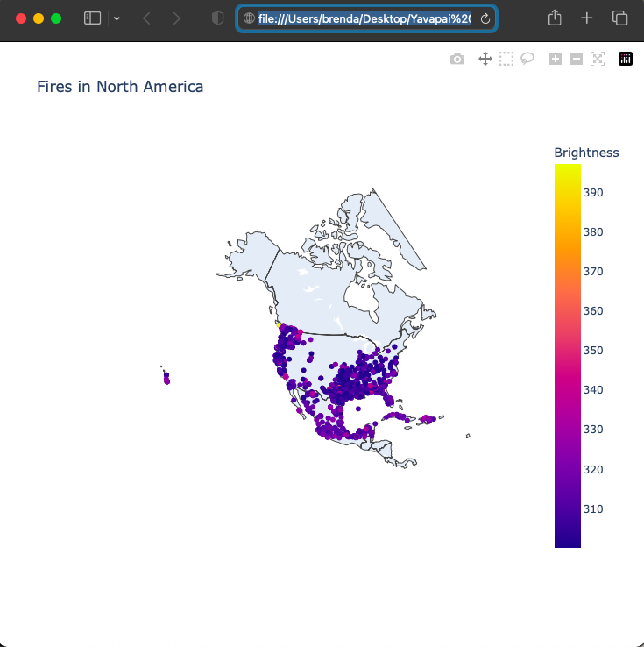Image resolution: width=644 pixels, height=647 pixels.
Task: Show the tab overview
Action: click(x=619, y=18)
